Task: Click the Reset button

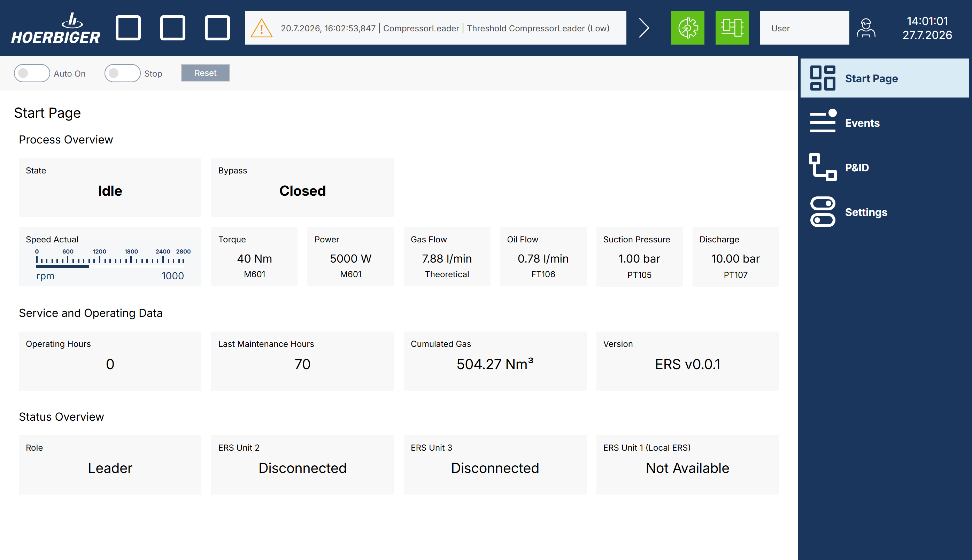Action: (x=206, y=73)
